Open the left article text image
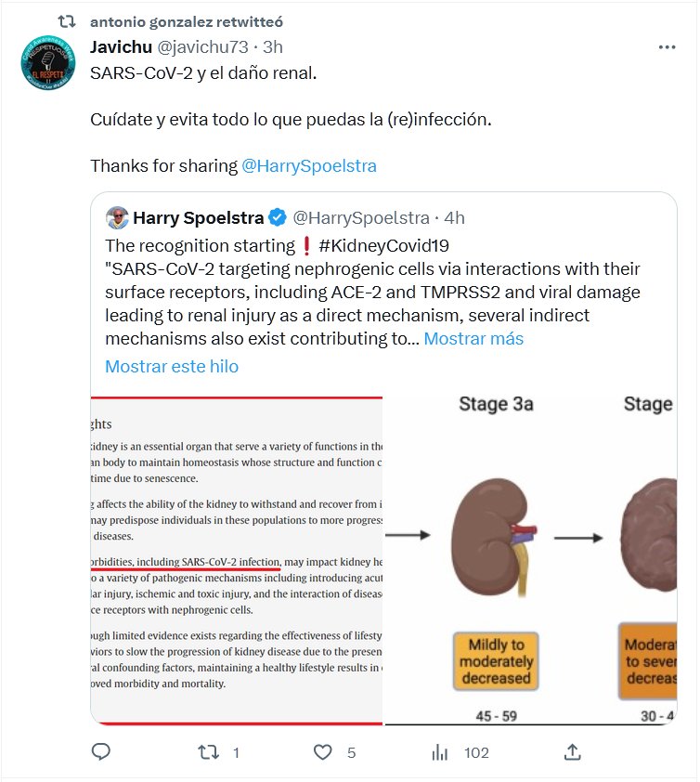 [237, 559]
